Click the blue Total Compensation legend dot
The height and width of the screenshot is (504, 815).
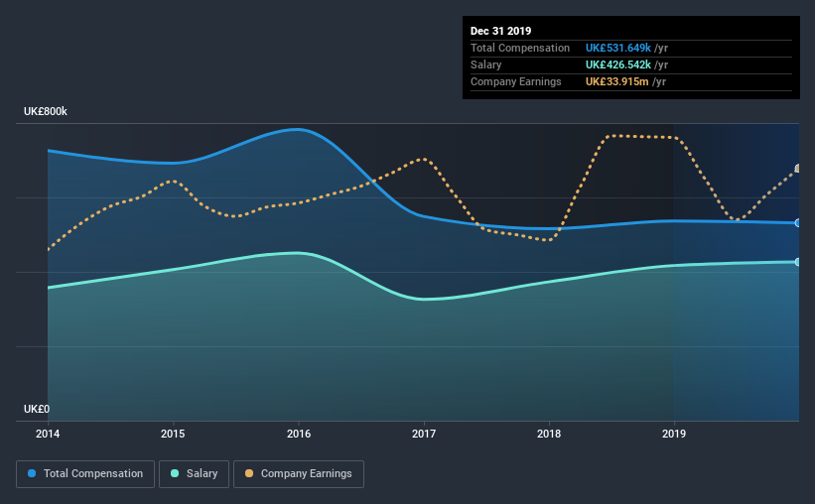tap(32, 473)
